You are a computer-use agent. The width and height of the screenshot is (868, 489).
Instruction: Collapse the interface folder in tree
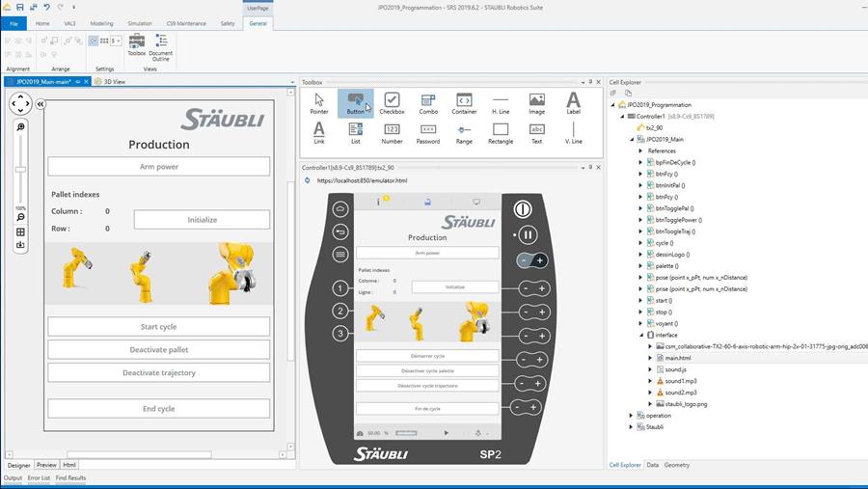[x=640, y=335]
